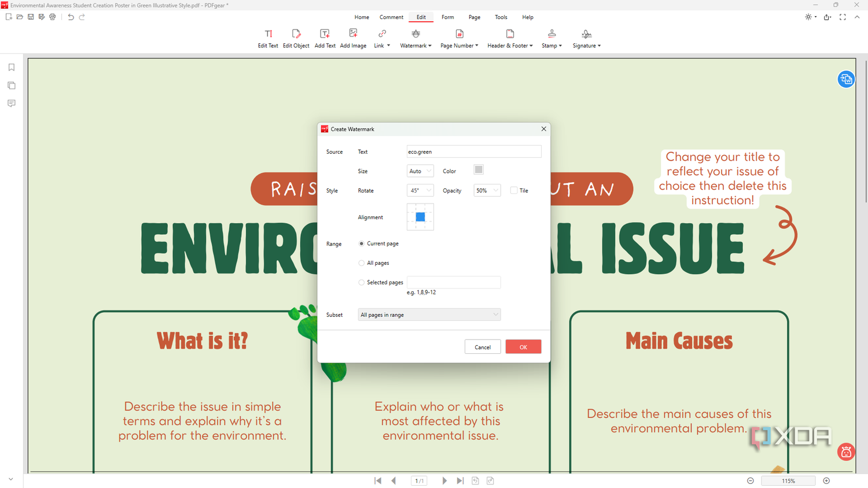Image resolution: width=868 pixels, height=488 pixels.
Task: Switch to the Comment tab
Action: (x=391, y=17)
